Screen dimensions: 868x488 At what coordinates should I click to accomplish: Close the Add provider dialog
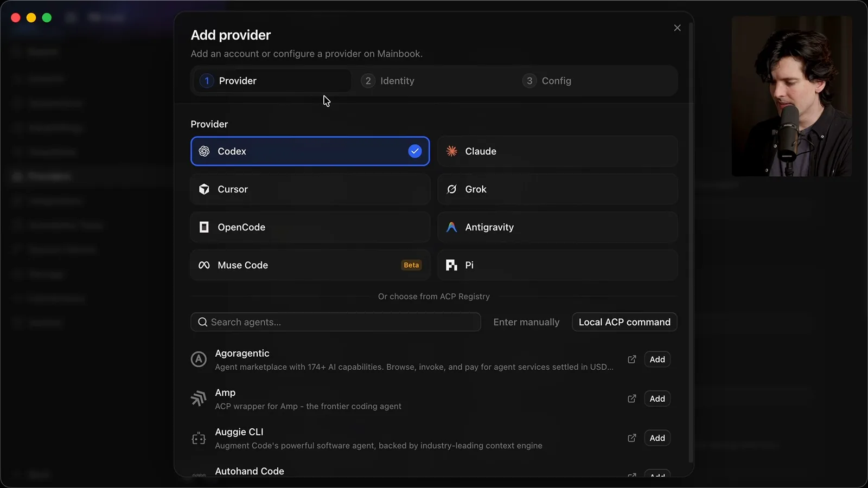click(x=677, y=28)
